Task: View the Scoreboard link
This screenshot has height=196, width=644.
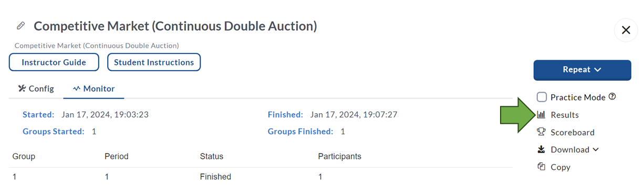Action: [x=573, y=133]
